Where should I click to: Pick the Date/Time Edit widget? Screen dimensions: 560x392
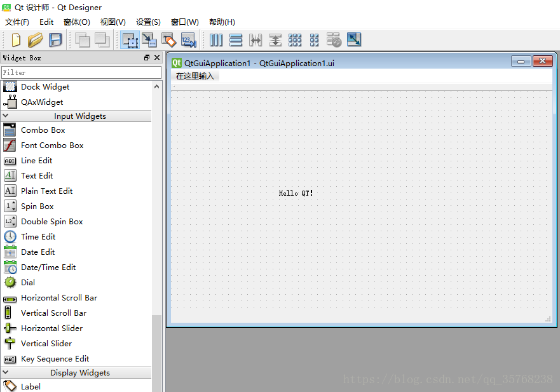pos(77,267)
